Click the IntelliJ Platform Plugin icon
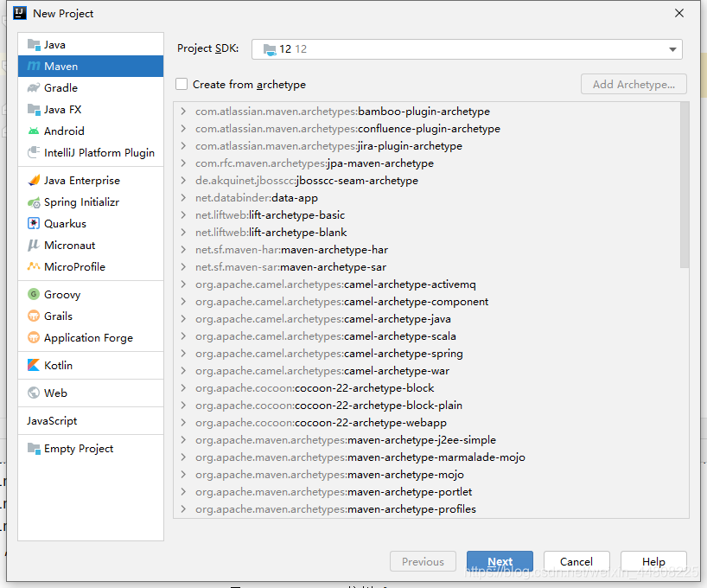 (34, 152)
